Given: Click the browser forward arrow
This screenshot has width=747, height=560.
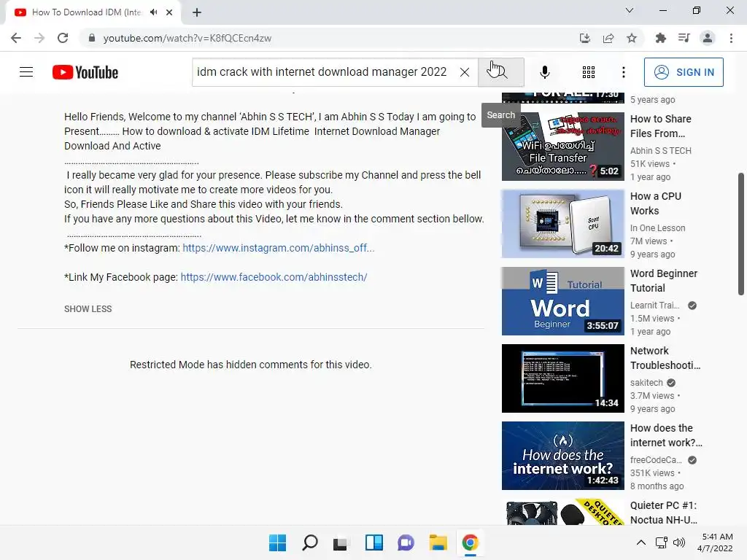Looking at the screenshot, I should click(39, 38).
